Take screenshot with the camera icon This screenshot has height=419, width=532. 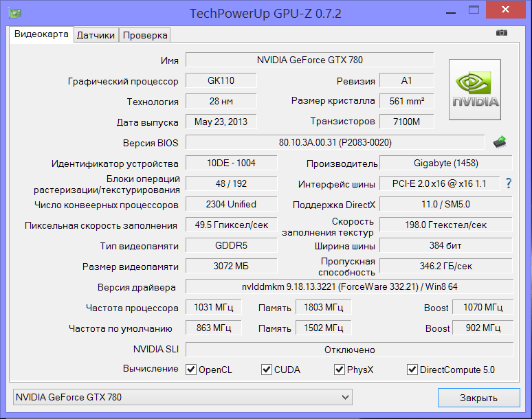tap(502, 32)
